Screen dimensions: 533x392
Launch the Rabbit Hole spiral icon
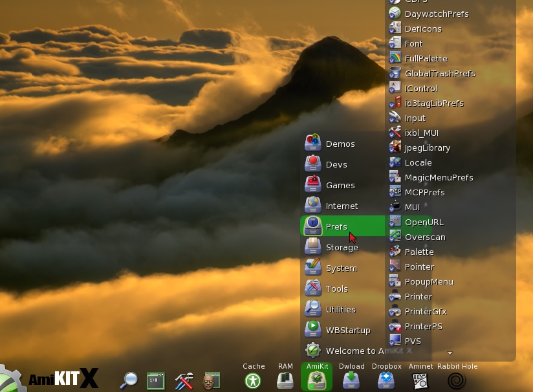pos(457,380)
